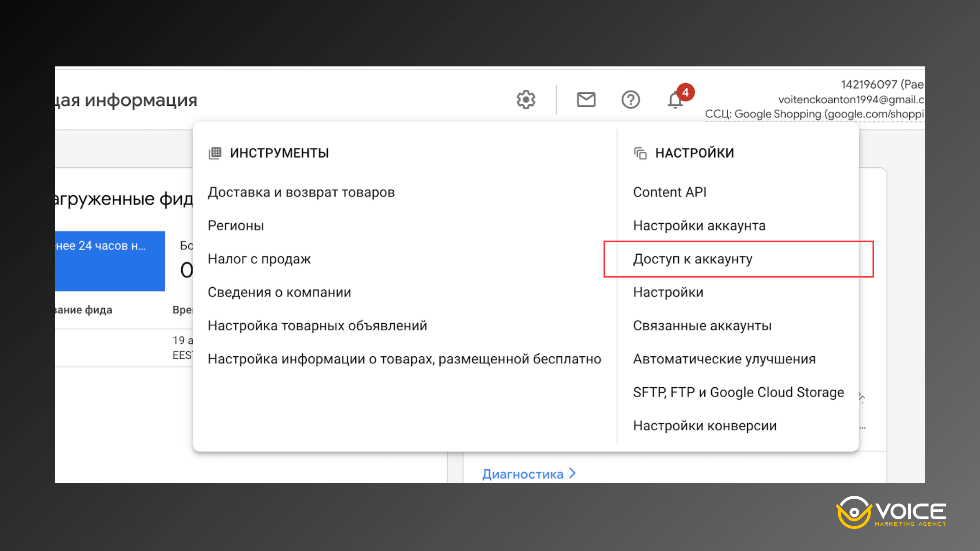
Task: Open Регионы from the tools menu
Action: 236,225
